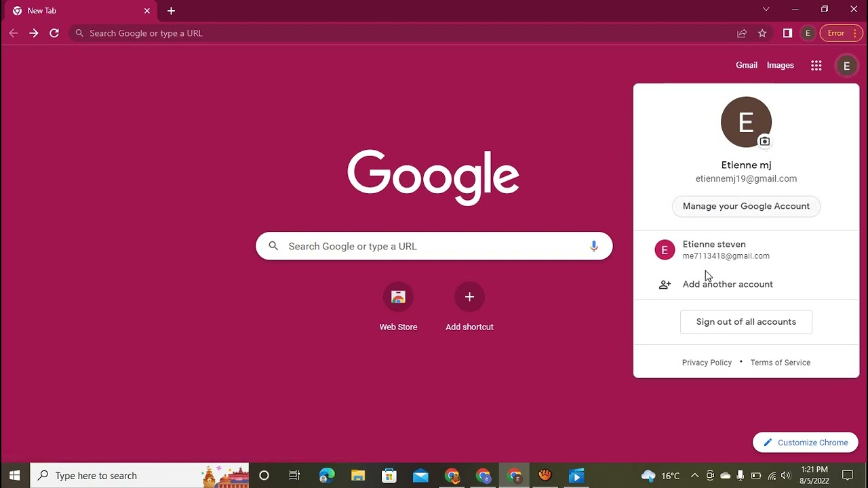Click the etiennemj19@gmail.com email text
This screenshot has height=488, width=868.
click(x=746, y=179)
